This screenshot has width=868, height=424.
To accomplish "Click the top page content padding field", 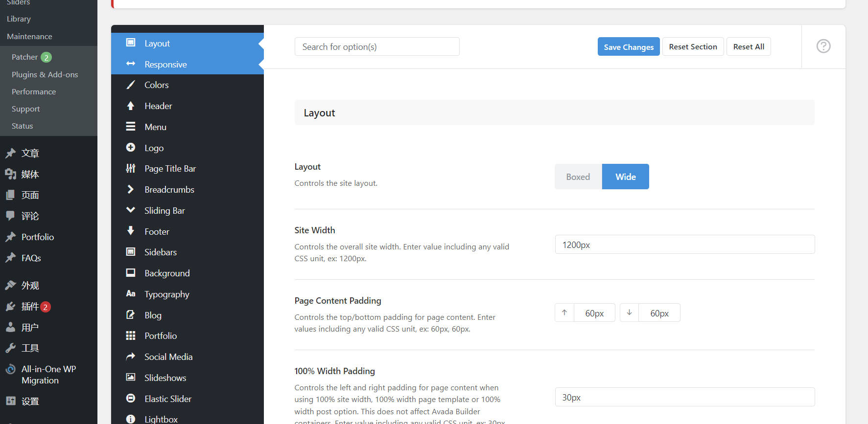I will (594, 313).
